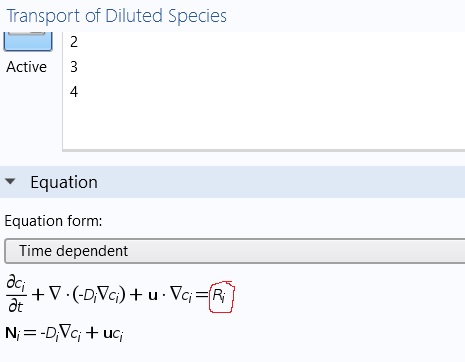The width and height of the screenshot is (465, 362).
Task: Select domain 4 in the selection list
Action: tap(74, 92)
